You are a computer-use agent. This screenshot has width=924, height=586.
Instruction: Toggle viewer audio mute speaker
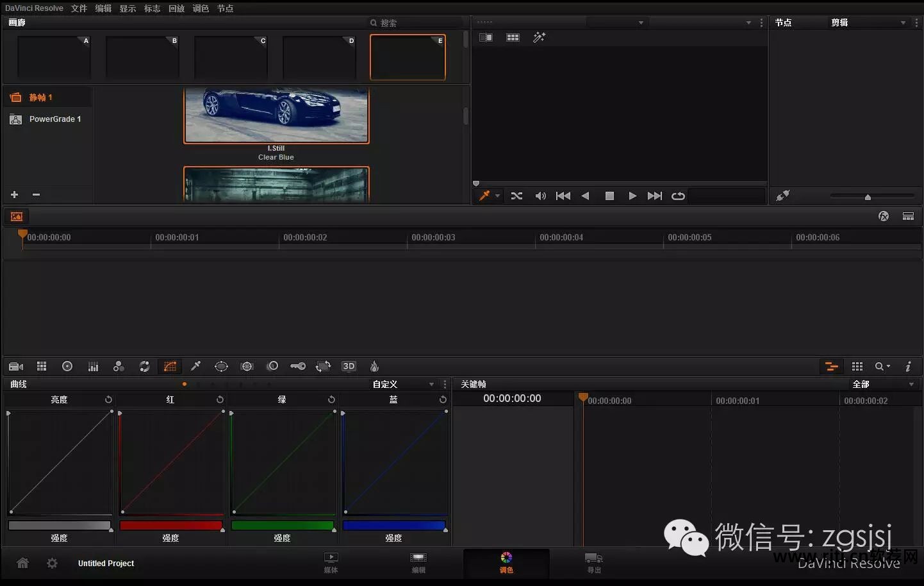540,196
